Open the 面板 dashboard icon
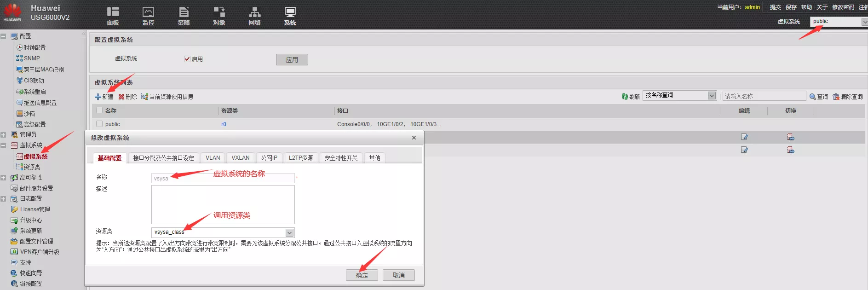The image size is (868, 290). pyautogui.click(x=113, y=12)
